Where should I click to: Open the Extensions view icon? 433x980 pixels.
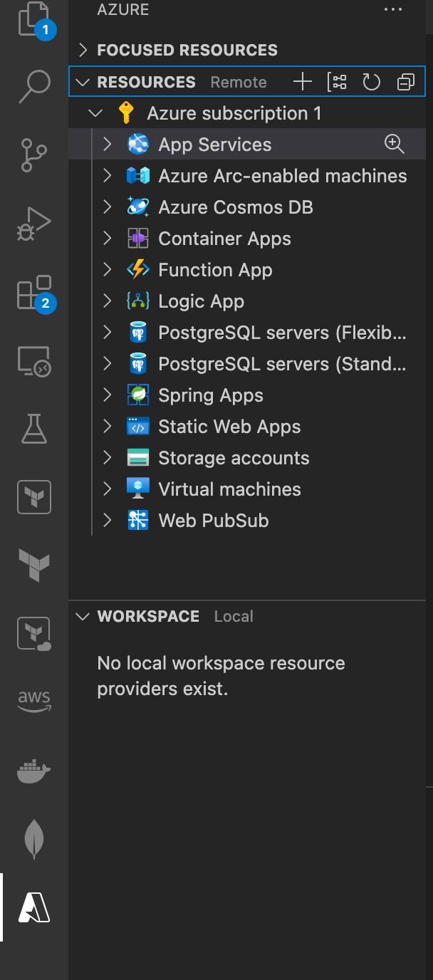point(34,292)
